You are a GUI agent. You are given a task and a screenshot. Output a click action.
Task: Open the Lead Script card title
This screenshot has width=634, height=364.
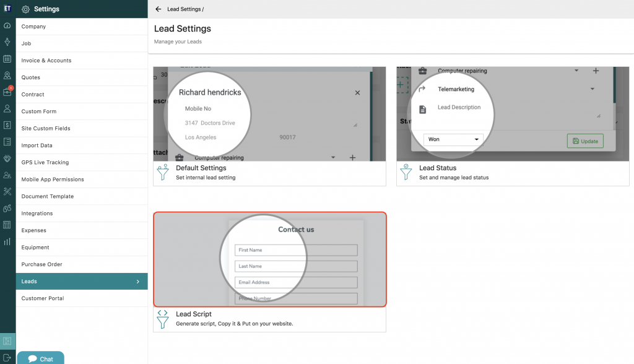194,314
